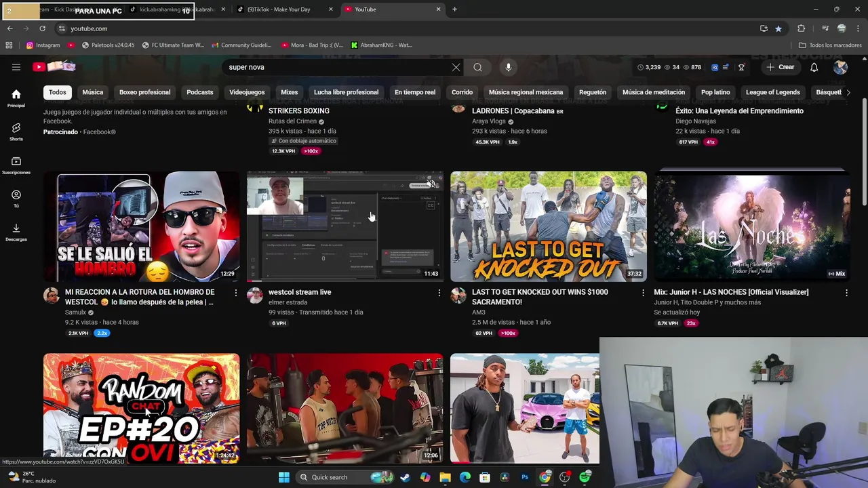868x488 pixels.
Task: Open the Paletools v24.0.45 bookmark
Action: [x=108, y=45]
